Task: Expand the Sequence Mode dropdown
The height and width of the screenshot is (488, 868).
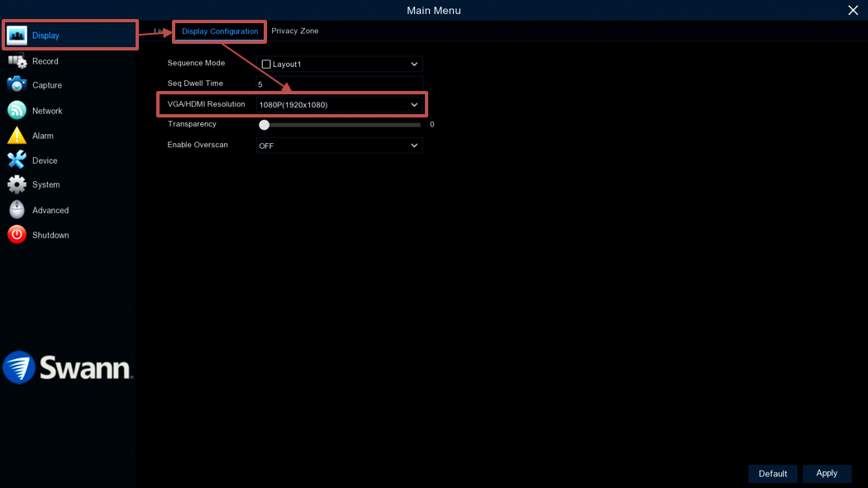Action: pos(414,64)
